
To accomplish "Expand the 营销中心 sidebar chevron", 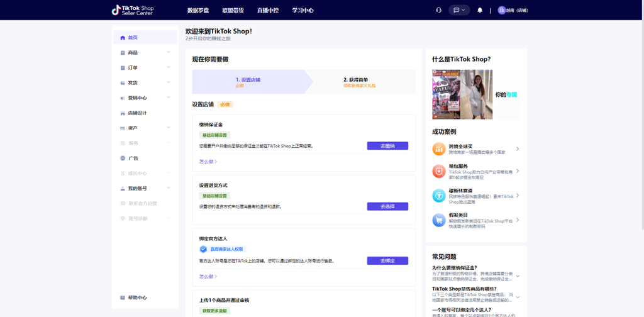I will [169, 97].
